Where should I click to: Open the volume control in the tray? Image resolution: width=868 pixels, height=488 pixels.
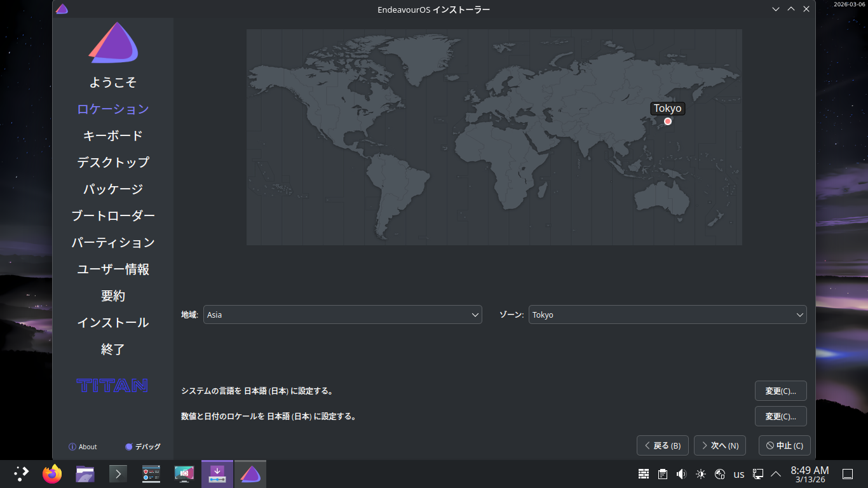(682, 473)
